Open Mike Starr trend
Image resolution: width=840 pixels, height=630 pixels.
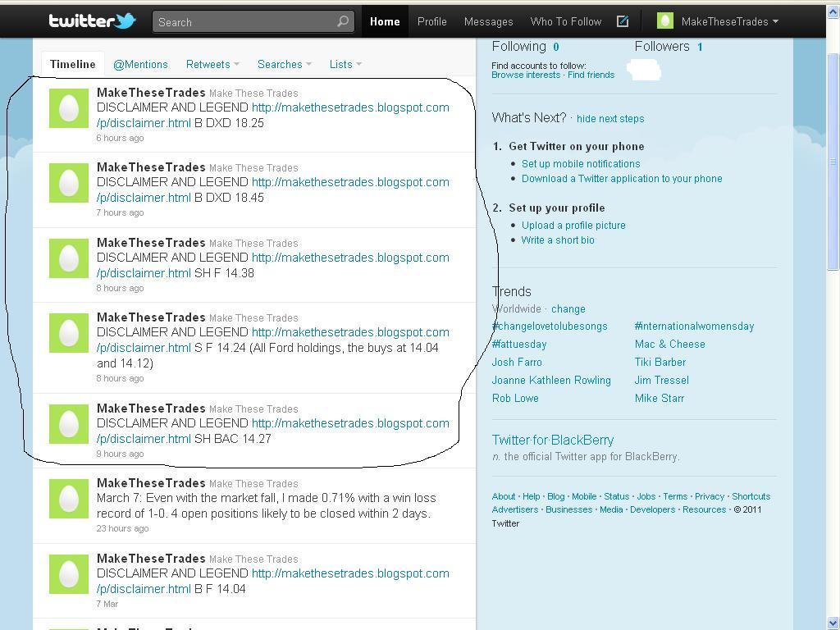click(x=660, y=399)
